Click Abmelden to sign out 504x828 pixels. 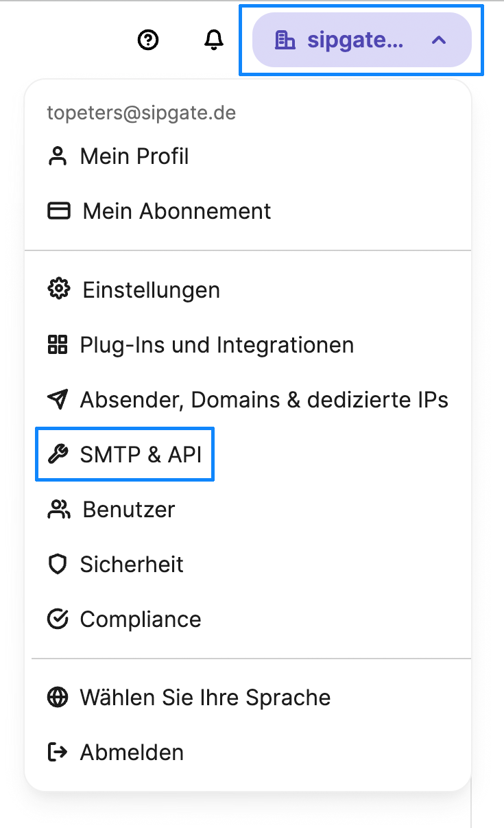coord(132,752)
